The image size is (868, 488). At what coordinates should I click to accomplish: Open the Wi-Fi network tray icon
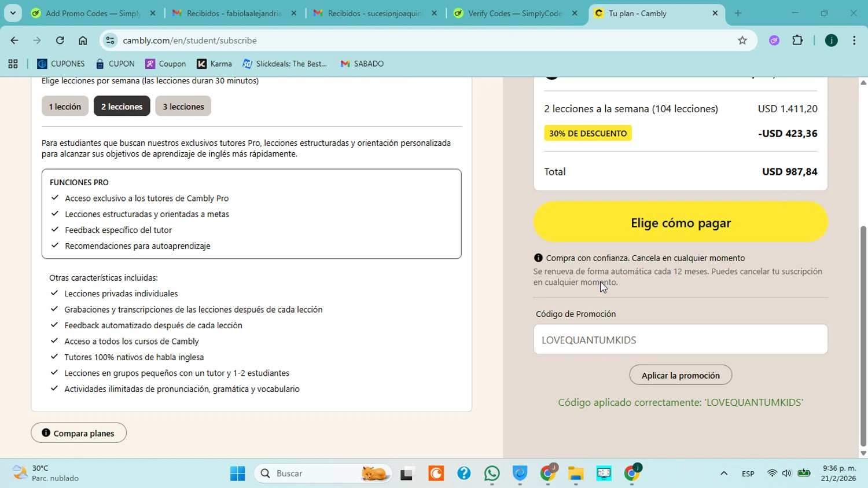click(772, 474)
